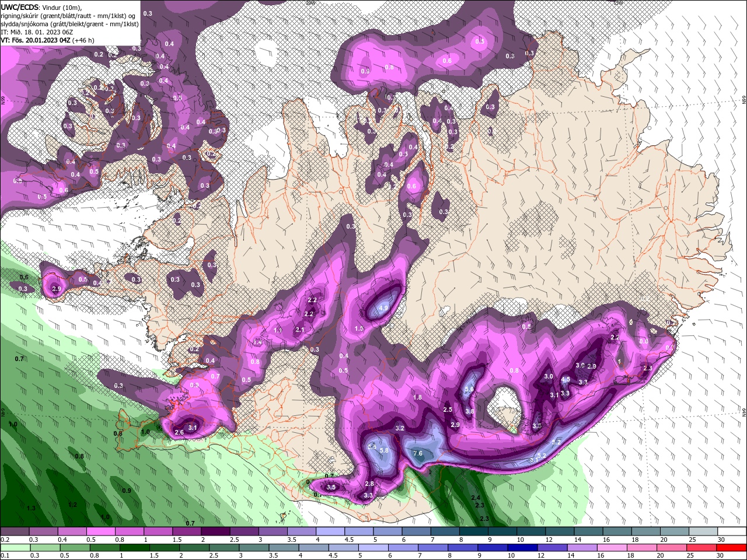The width and height of the screenshot is (747, 560).
Task: Click the 5.6 precipitation value on the map
Action: coord(469,389)
